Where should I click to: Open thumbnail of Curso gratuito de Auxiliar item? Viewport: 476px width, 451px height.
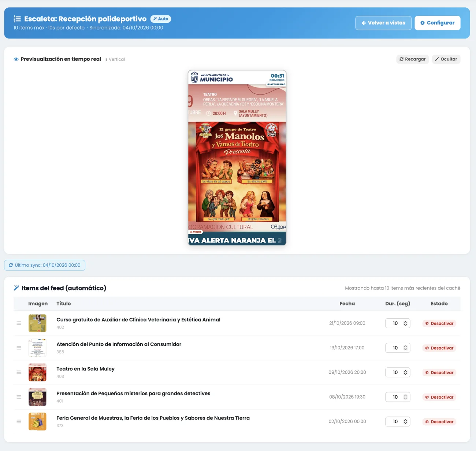37,323
